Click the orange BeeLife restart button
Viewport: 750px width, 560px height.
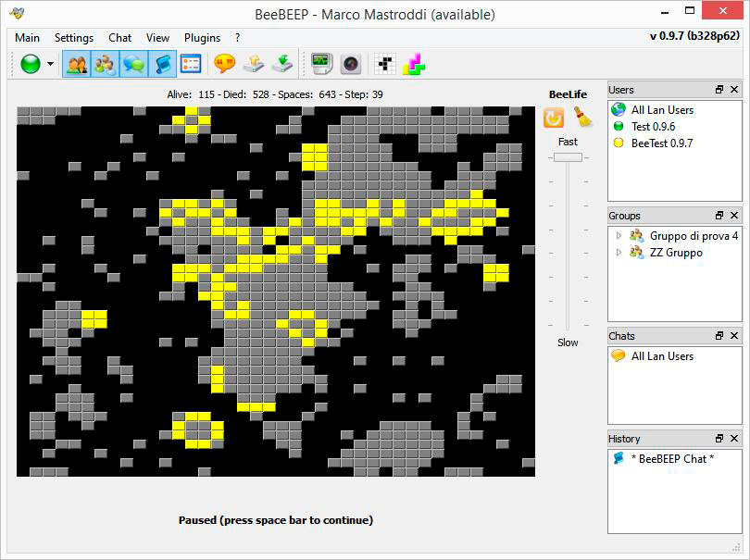[x=554, y=118]
